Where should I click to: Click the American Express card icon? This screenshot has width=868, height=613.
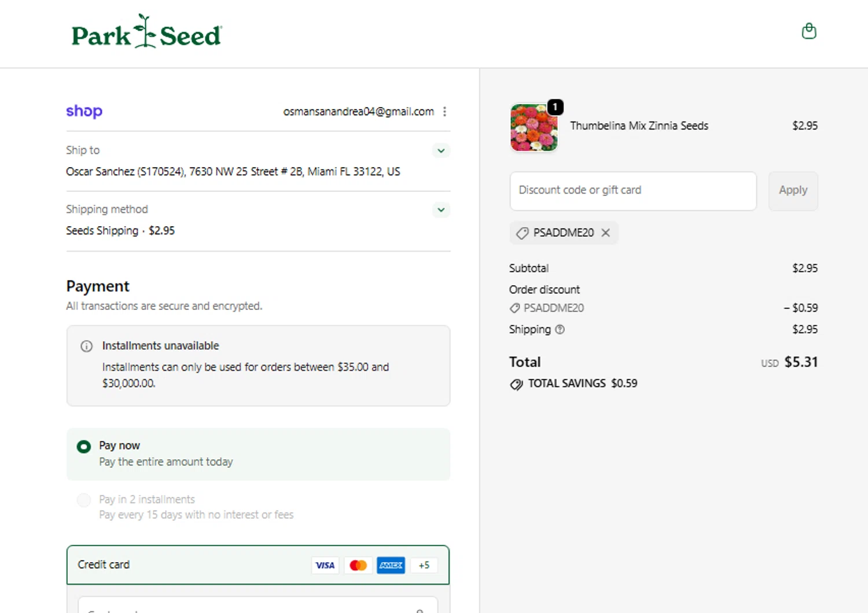pos(391,565)
